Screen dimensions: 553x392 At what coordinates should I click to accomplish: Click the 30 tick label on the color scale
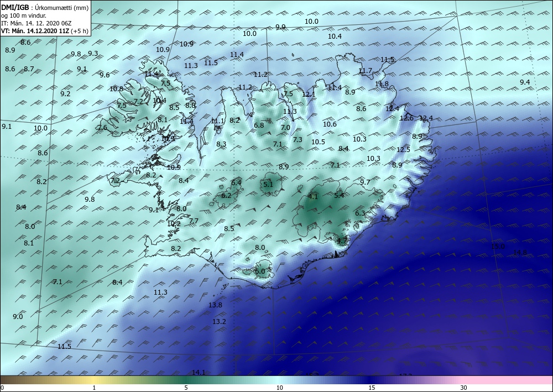coord(463,388)
